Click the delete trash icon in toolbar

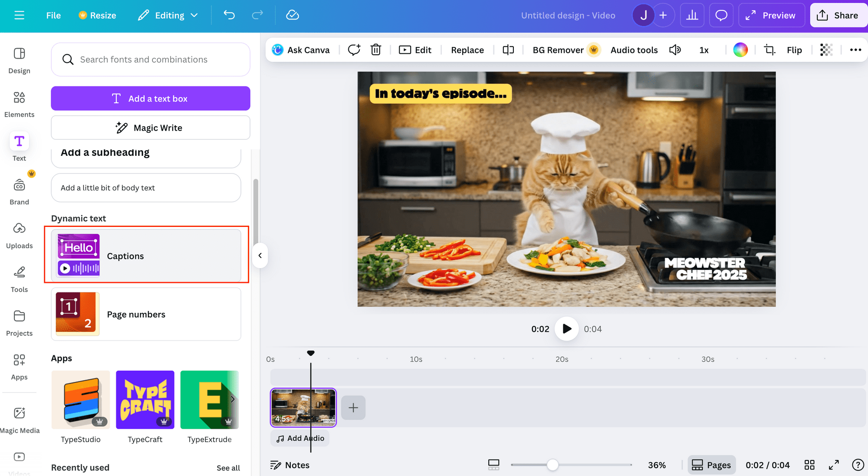[x=376, y=50]
